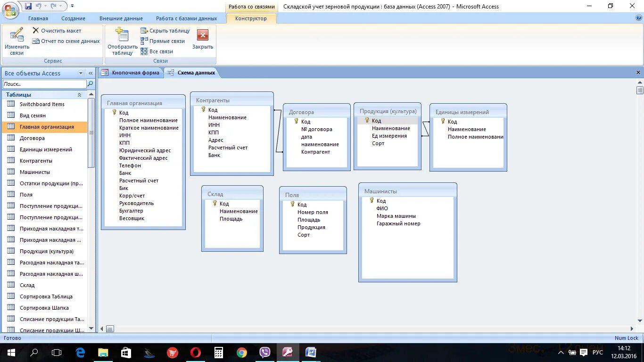
Task: Open Calculator from the taskbar
Action: coord(218,353)
